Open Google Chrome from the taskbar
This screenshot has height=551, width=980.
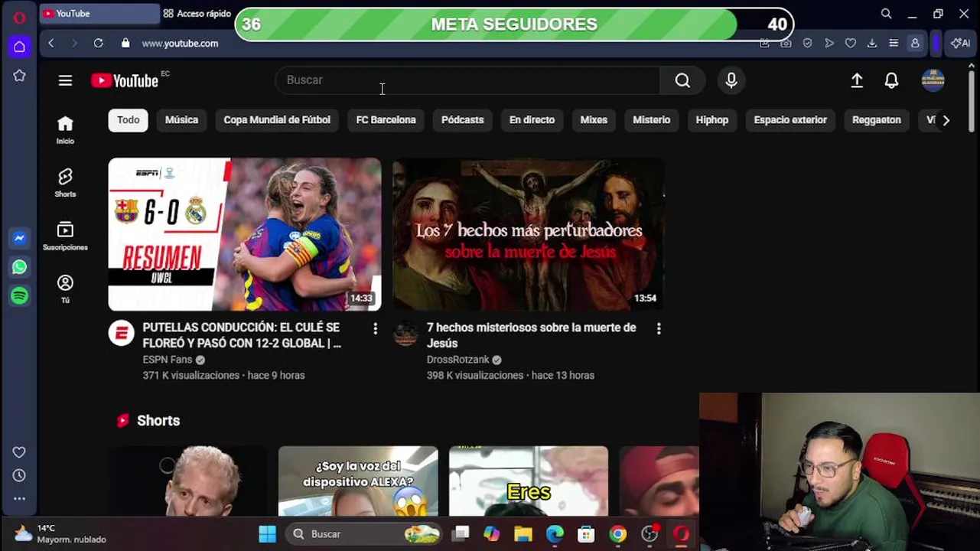[618, 534]
